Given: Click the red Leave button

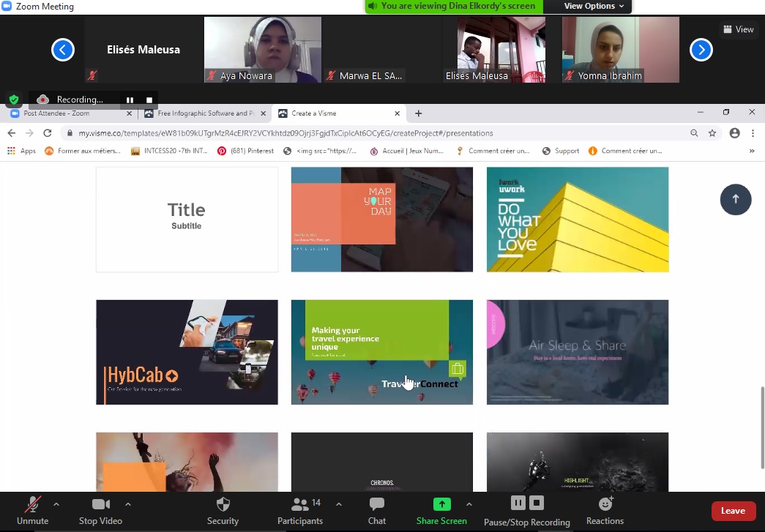Looking at the screenshot, I should (733, 511).
